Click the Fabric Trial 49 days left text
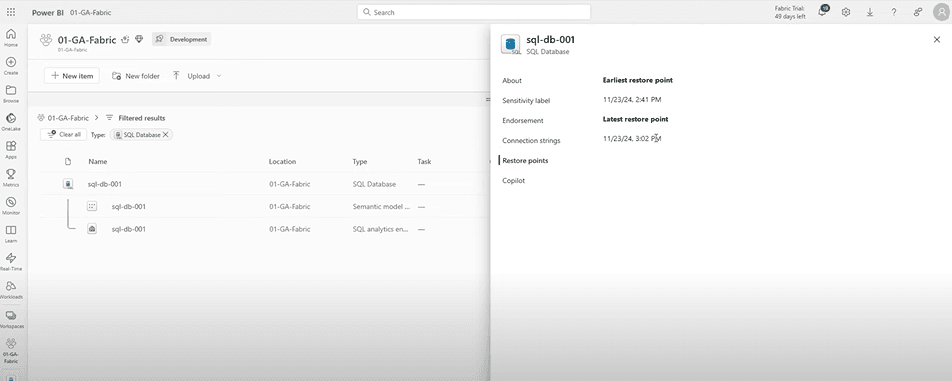The width and height of the screenshot is (952, 381). click(x=790, y=12)
